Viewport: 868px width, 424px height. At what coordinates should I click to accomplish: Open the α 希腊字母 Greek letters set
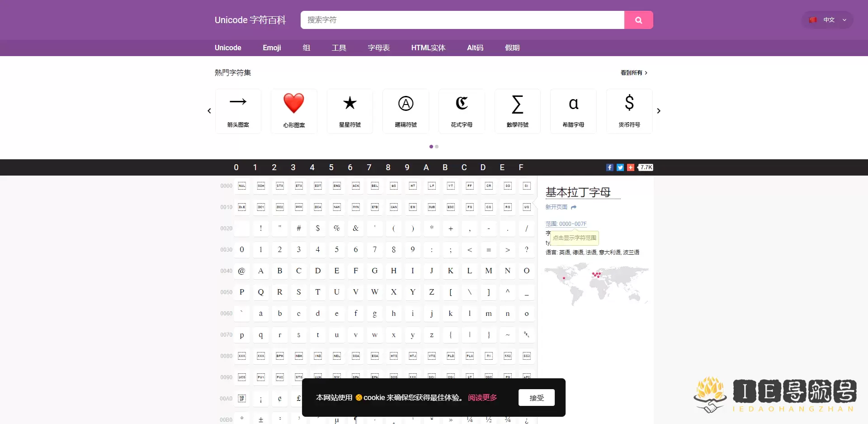(573, 110)
